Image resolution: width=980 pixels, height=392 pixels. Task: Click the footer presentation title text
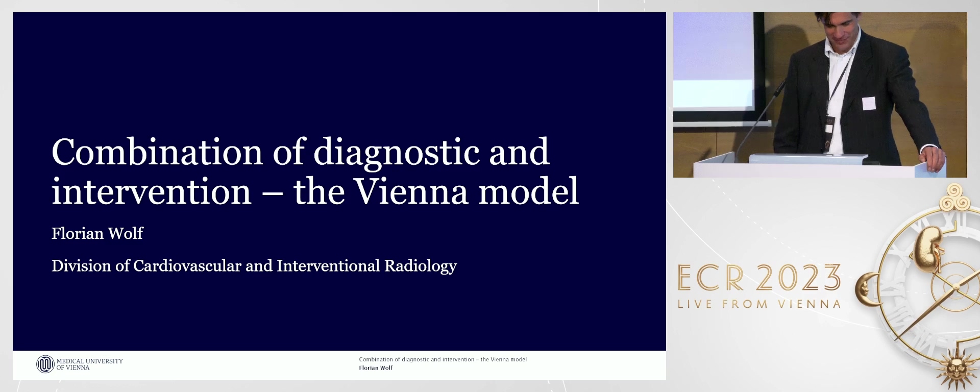click(x=443, y=359)
